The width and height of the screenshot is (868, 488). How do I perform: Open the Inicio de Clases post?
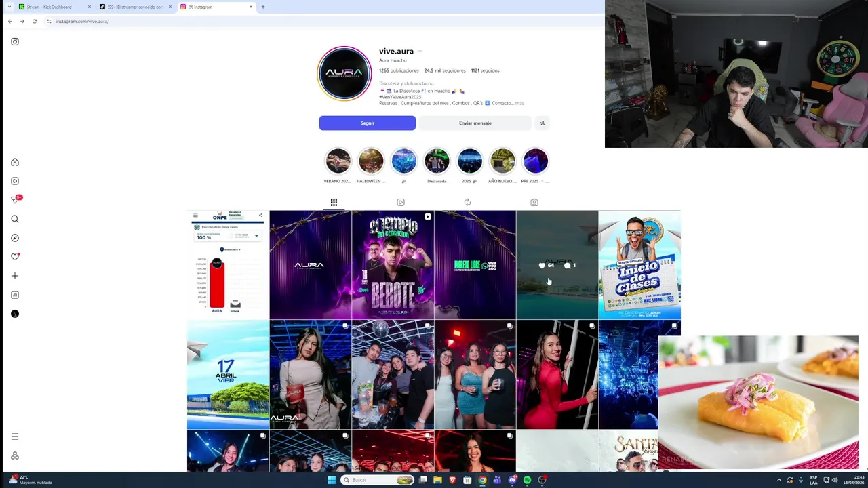click(639, 264)
